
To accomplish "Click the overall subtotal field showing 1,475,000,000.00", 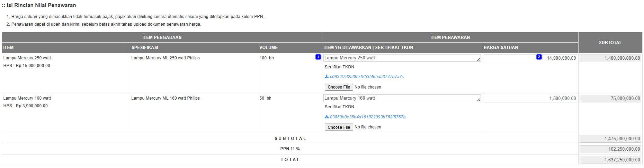I will click(610, 139).
